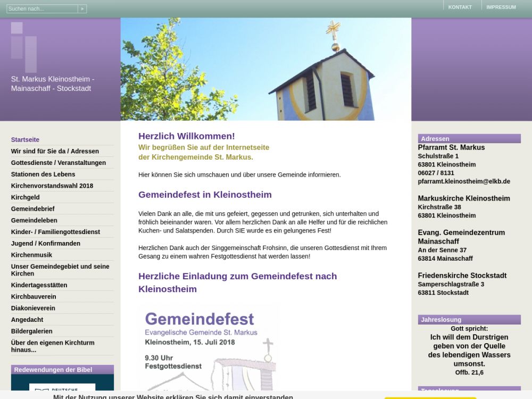Open Jugend / Konfirmanden page

[46, 244]
